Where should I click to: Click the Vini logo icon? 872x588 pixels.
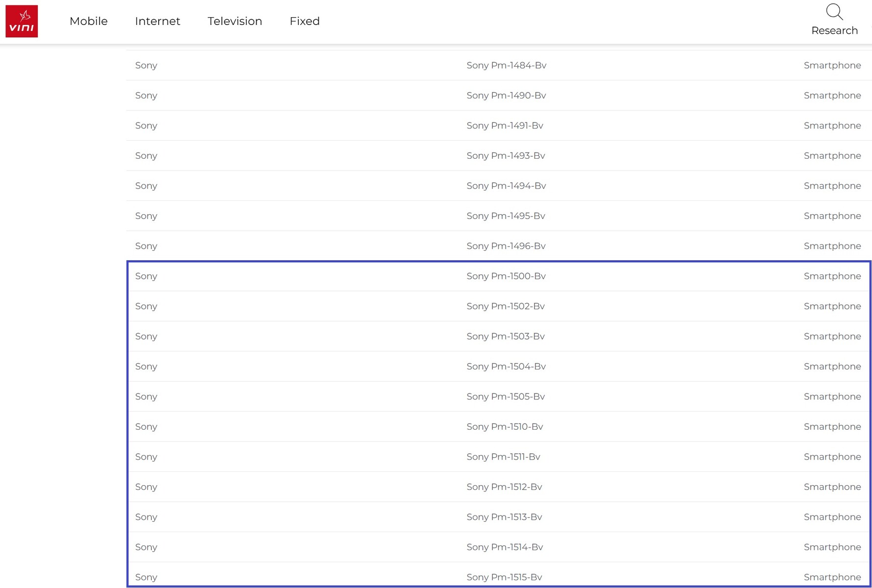pos(22,22)
